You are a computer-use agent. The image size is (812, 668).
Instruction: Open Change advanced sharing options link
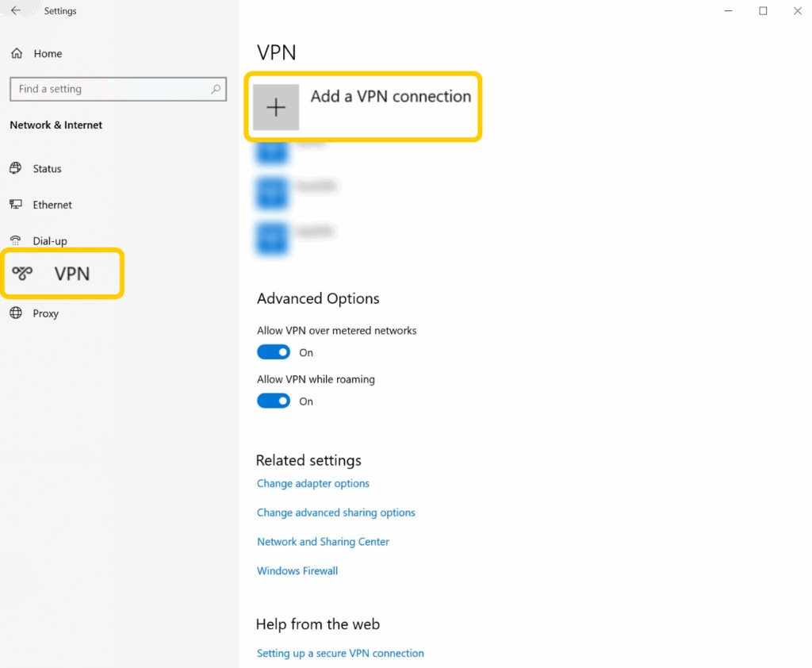tap(336, 513)
